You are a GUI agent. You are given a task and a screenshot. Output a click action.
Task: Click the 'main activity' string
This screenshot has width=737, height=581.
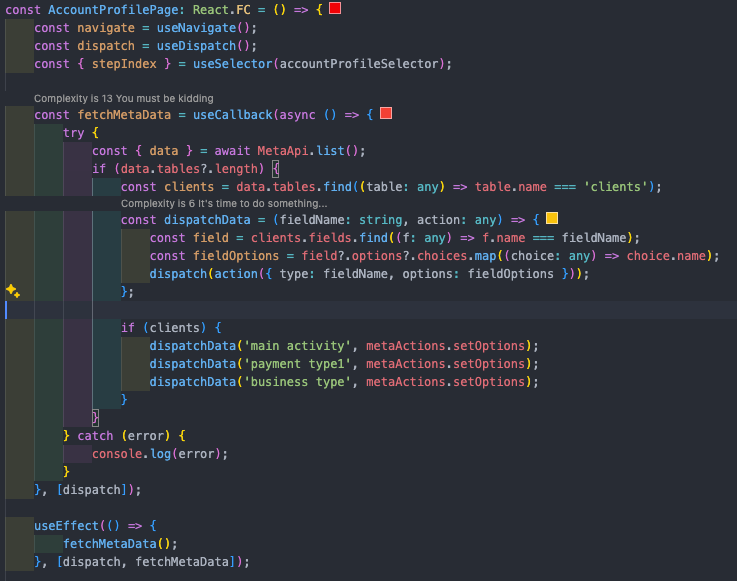[297, 346]
